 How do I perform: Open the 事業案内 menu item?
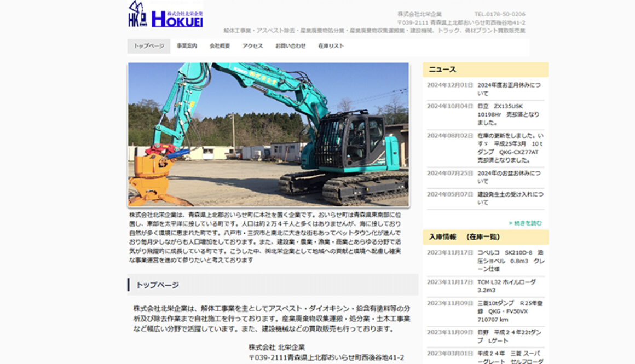[x=187, y=46]
